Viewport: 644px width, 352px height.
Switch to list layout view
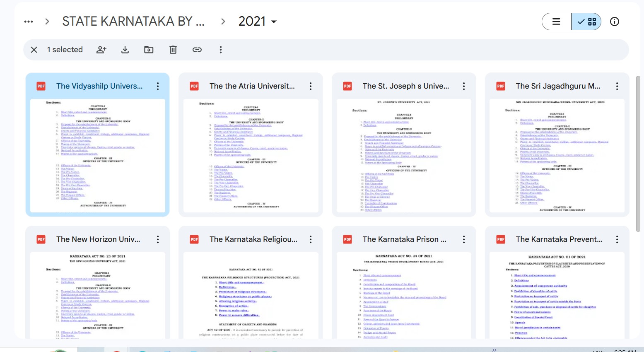pos(557,22)
